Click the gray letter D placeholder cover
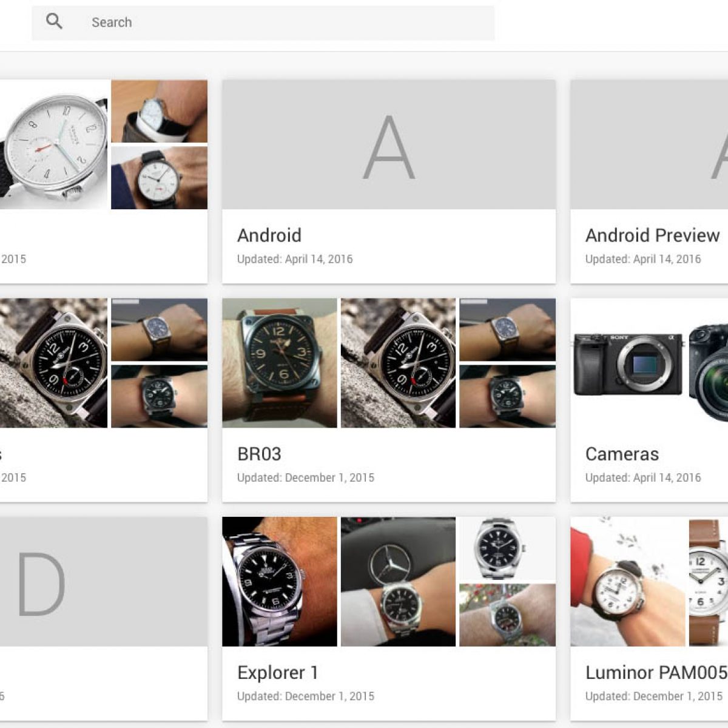The width and height of the screenshot is (728, 728). point(103,582)
